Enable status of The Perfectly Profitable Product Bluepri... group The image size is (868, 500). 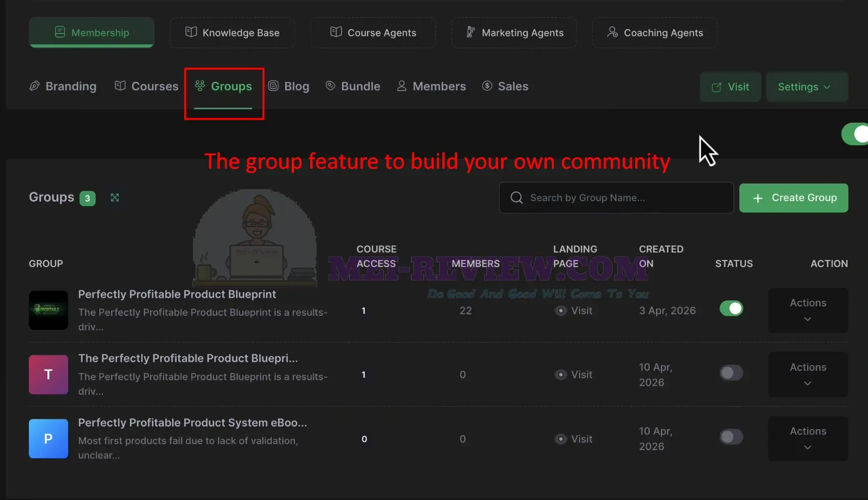click(x=731, y=373)
